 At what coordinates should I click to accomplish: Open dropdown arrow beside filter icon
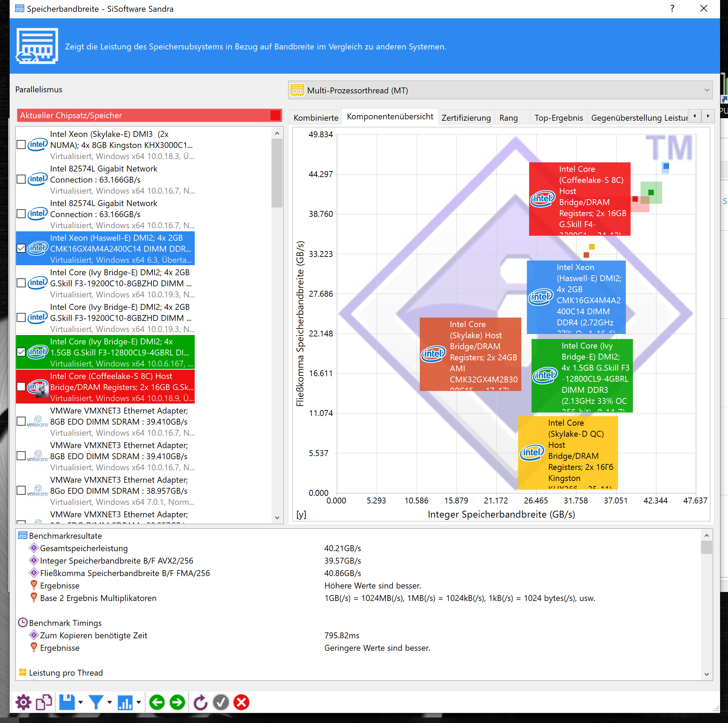coord(110,702)
